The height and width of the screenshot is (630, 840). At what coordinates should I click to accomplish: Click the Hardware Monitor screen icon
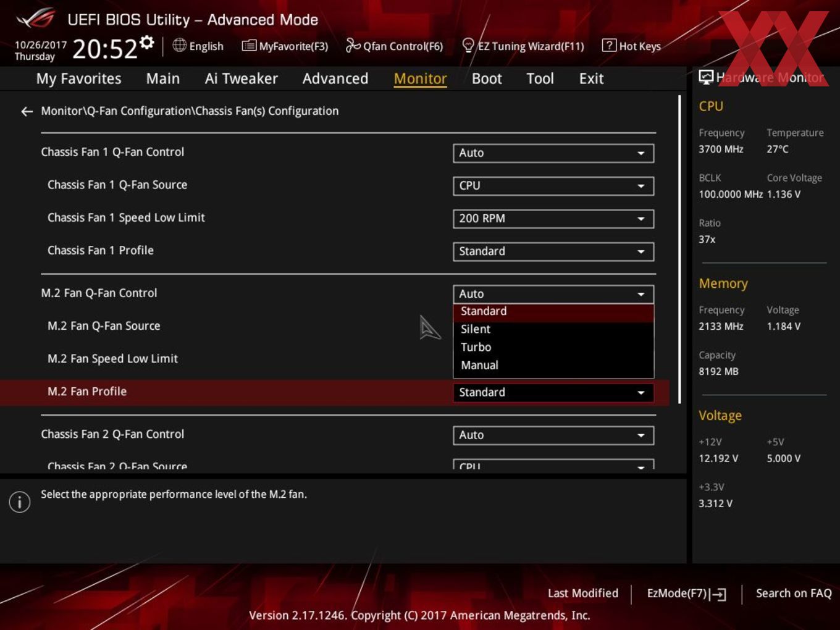click(x=705, y=77)
